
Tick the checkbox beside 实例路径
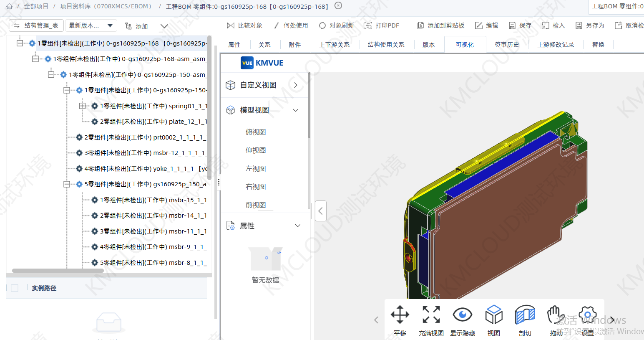(x=15, y=288)
